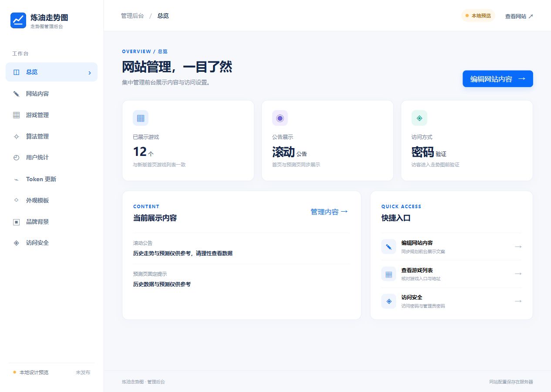The image size is (551, 392).
Task: Select 算法管理 in the sidebar
Action: pyautogui.click(x=51, y=136)
